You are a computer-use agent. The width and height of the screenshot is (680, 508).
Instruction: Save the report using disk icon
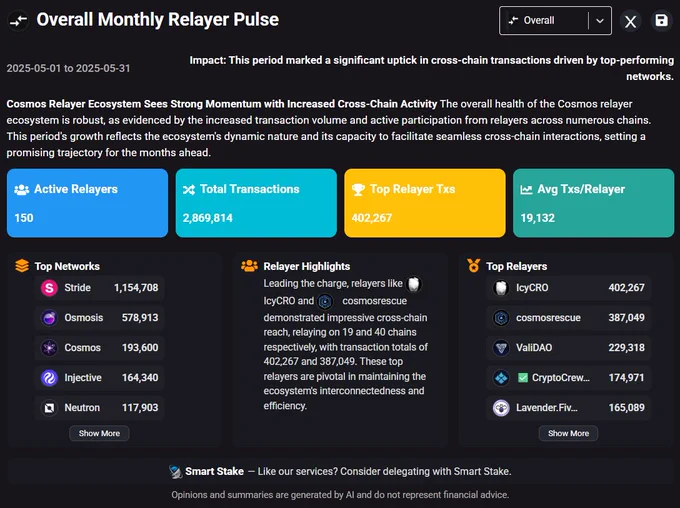[x=661, y=20]
